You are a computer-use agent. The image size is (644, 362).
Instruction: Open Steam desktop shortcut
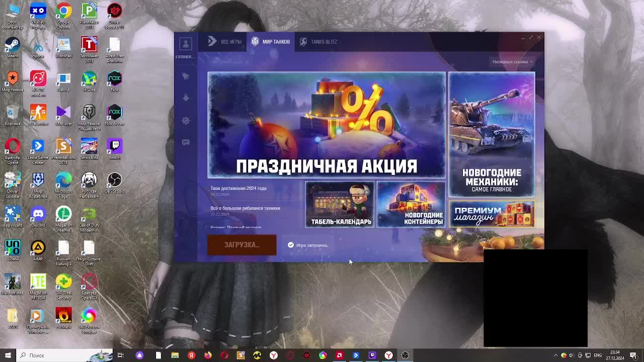[13, 48]
